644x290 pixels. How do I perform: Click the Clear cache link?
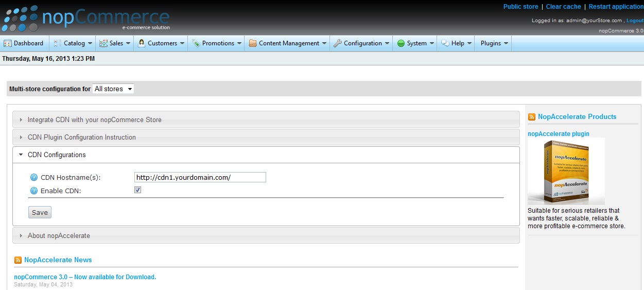point(563,7)
